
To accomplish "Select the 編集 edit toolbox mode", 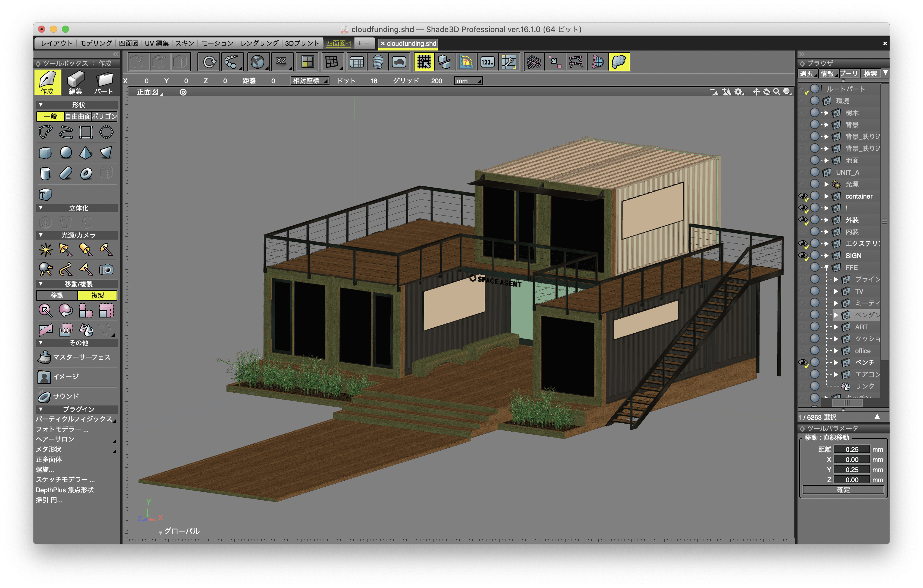I will pos(76,82).
